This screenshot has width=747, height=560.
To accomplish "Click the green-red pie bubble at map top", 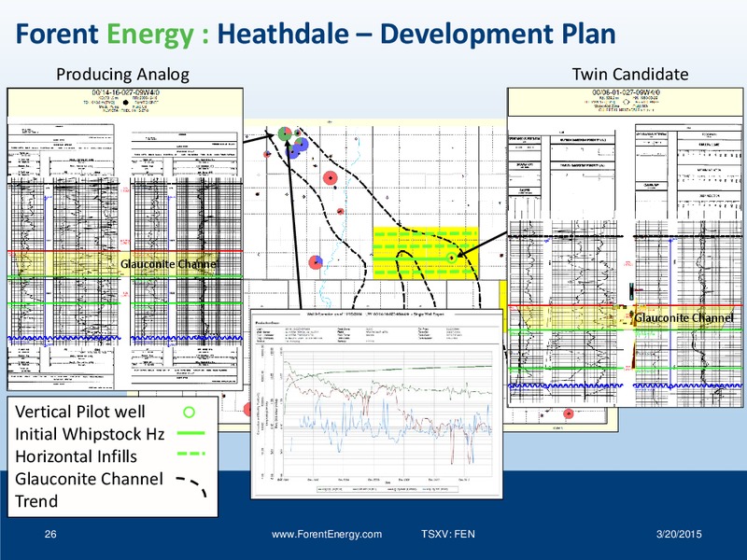I will point(285,133).
